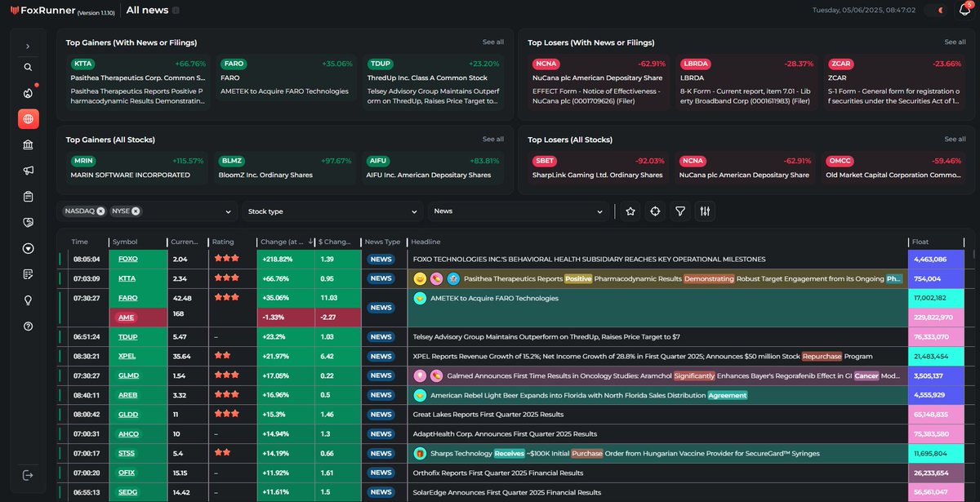Click the three-star rating in FOXO row

[226, 259]
